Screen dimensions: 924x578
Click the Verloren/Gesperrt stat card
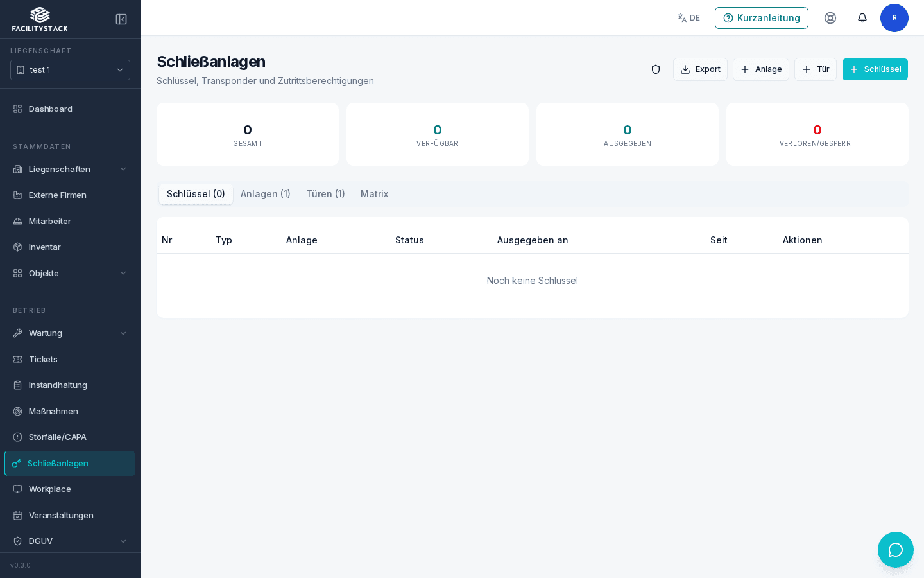click(817, 134)
